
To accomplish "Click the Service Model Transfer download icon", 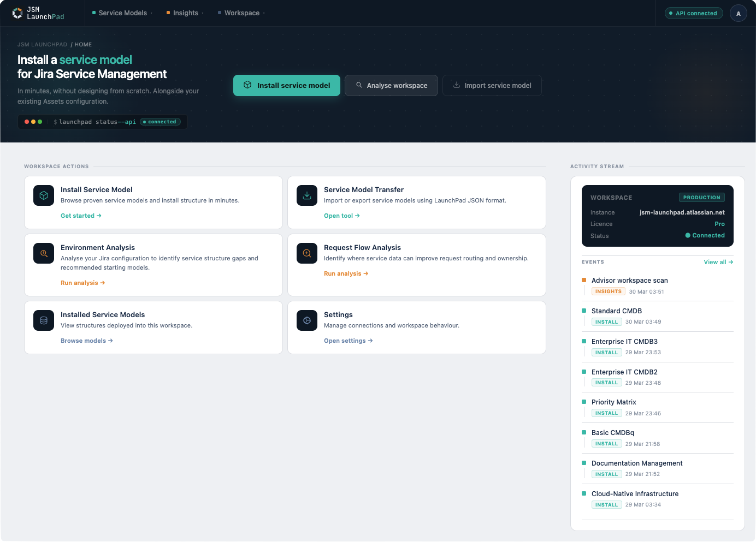I will (306, 195).
